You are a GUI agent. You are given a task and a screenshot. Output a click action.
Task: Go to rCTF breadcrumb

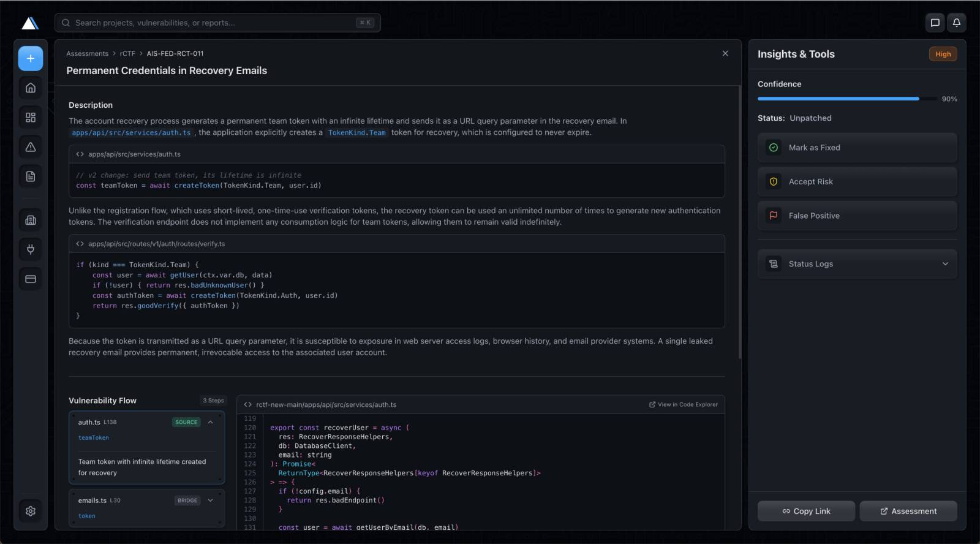pos(127,53)
